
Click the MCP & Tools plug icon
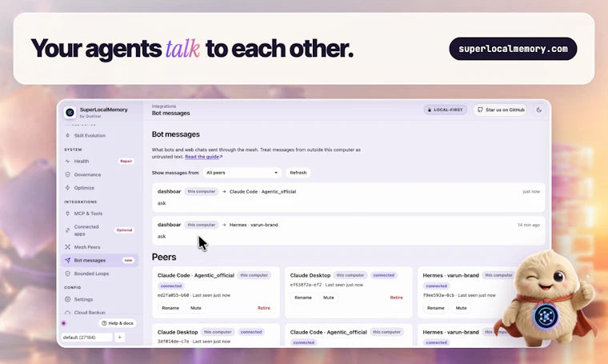point(67,214)
